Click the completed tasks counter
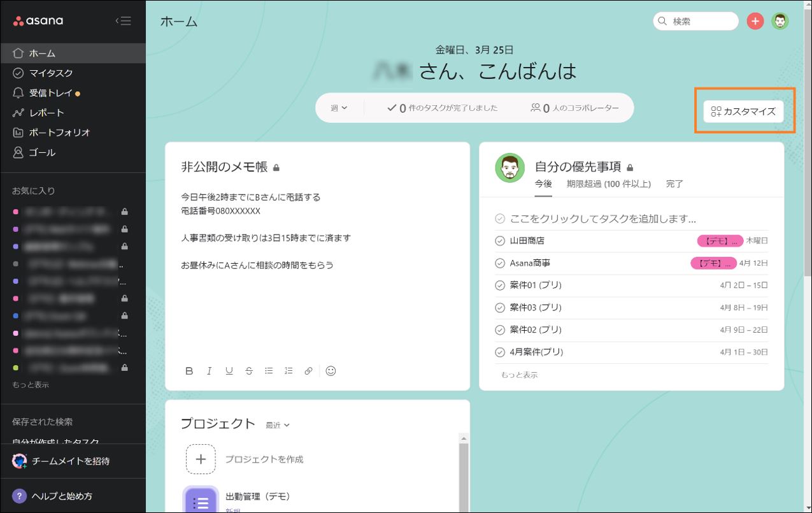This screenshot has width=812, height=513. [x=442, y=108]
